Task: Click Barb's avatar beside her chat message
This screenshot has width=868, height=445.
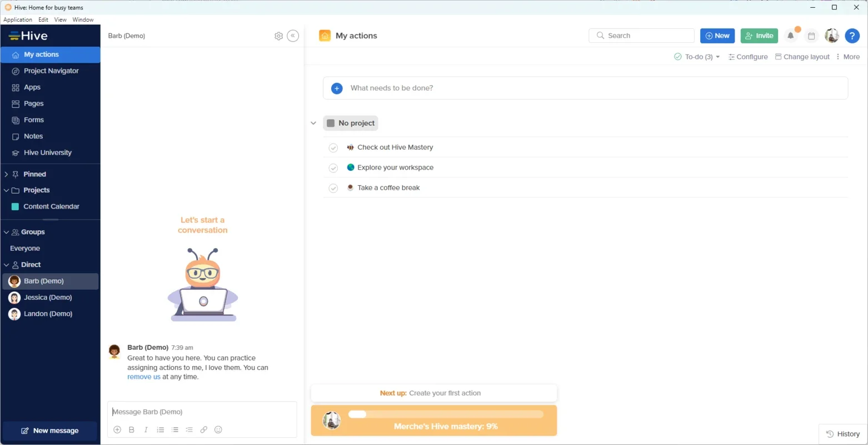Action: click(x=114, y=351)
